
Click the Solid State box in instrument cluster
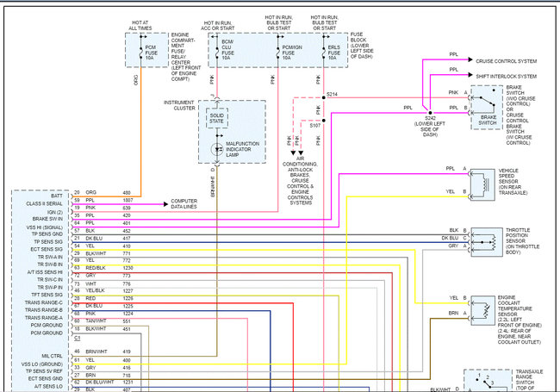(x=217, y=119)
